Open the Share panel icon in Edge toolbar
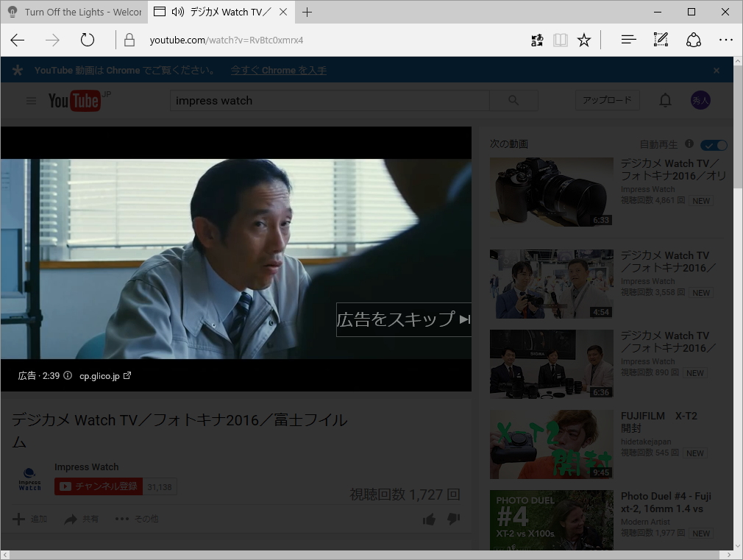This screenshot has width=743, height=560. (x=694, y=40)
